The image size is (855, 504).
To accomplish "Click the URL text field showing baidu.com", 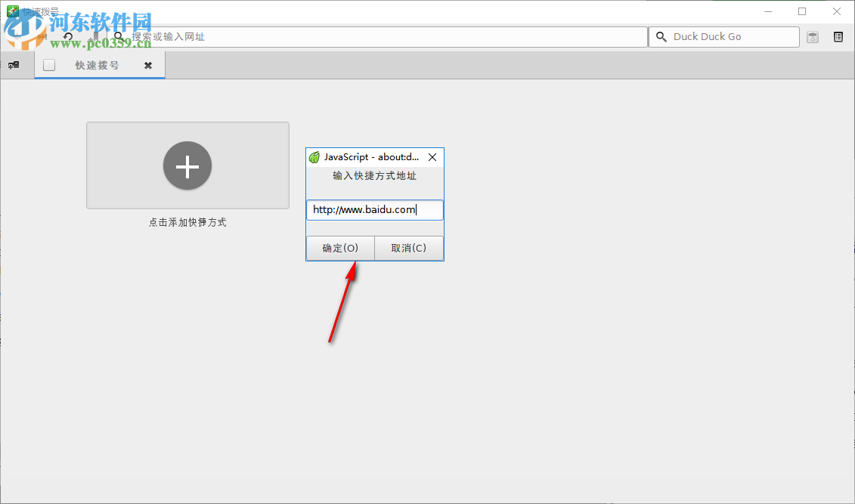I will tap(374, 209).
